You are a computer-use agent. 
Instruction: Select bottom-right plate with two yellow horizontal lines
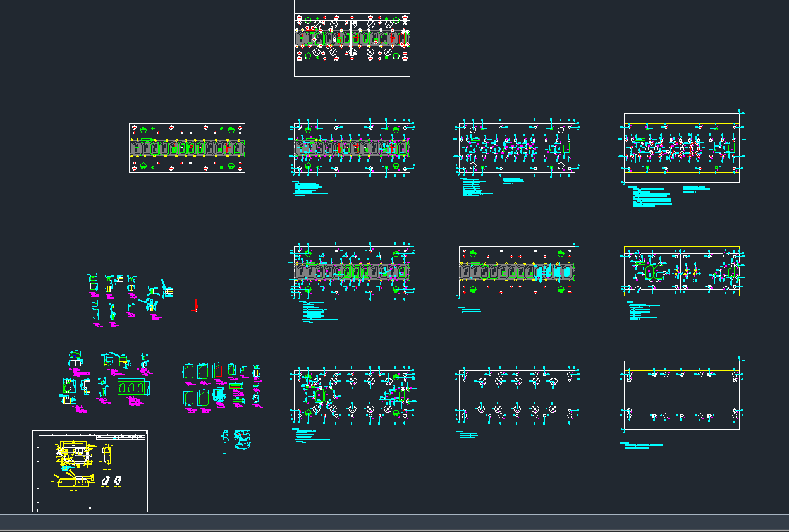tap(681, 395)
